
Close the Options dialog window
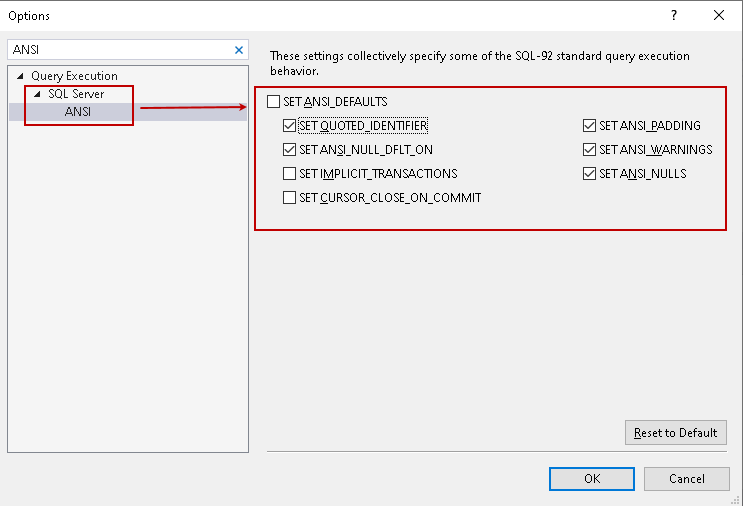[719, 15]
